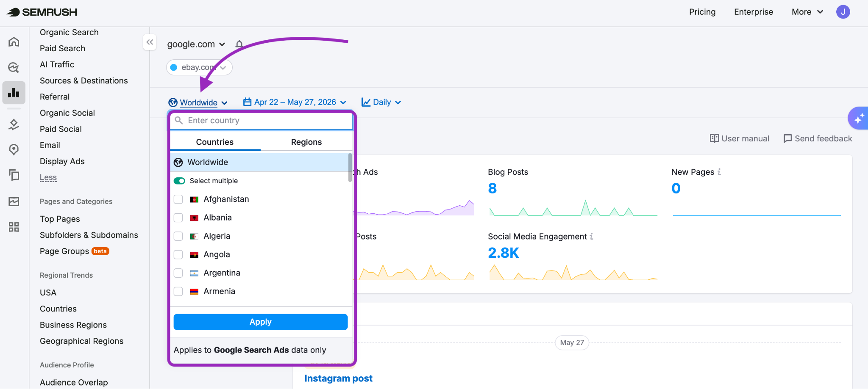Click the May 27 timeline marker
The image size is (868, 389).
click(572, 342)
